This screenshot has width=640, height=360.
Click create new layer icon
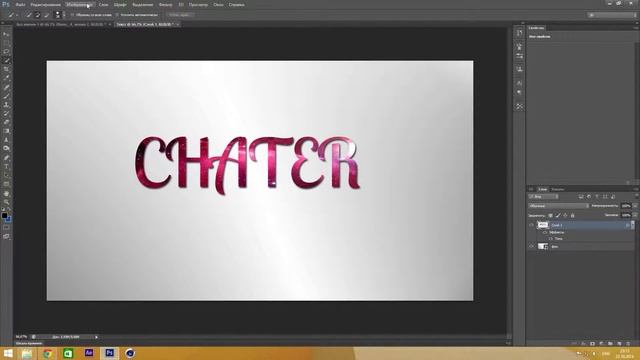(619, 344)
